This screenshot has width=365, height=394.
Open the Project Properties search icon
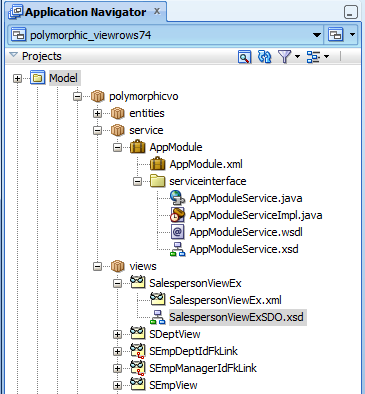coord(244,57)
